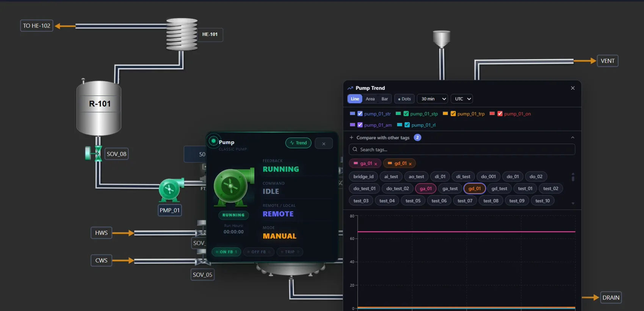The image size is (644, 311).
Task: Click the plus icon beside Compare with other tags
Action: [351, 138]
